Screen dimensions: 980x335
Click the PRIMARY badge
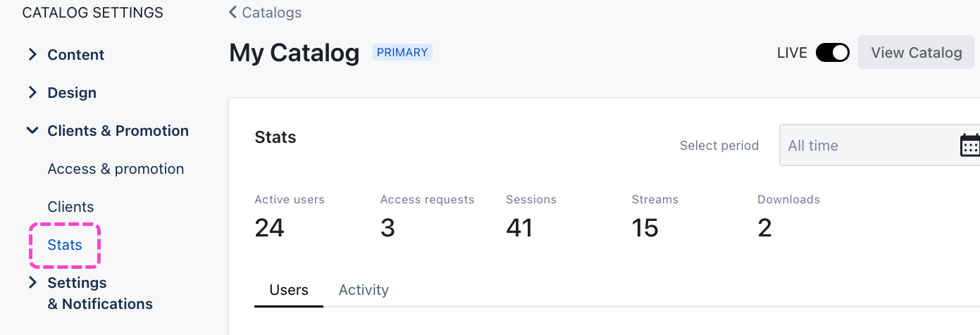(x=402, y=52)
